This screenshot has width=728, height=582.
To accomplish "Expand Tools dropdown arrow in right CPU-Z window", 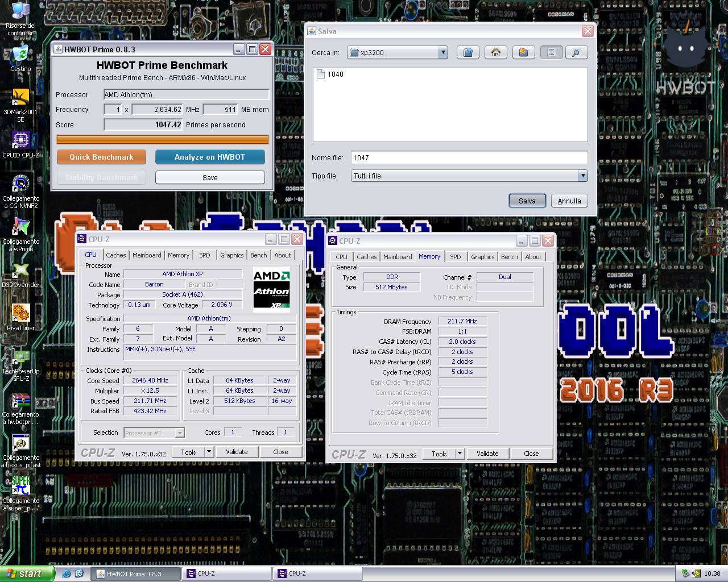I will 460,454.
